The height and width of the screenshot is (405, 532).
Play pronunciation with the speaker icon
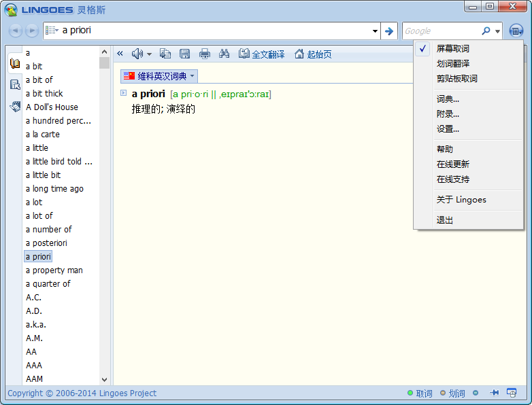[x=137, y=54]
